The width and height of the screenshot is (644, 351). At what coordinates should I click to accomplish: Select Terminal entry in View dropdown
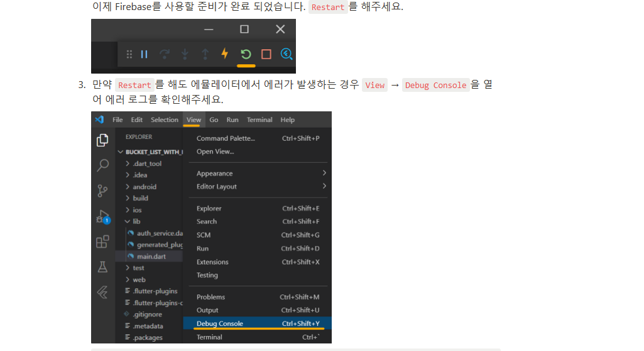pos(258,337)
